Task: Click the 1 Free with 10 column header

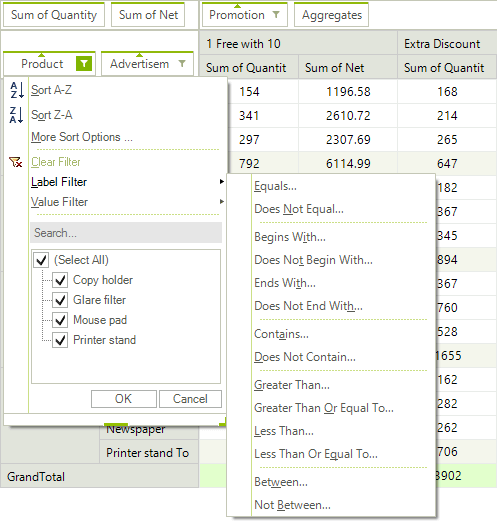Action: pyautogui.click(x=298, y=43)
